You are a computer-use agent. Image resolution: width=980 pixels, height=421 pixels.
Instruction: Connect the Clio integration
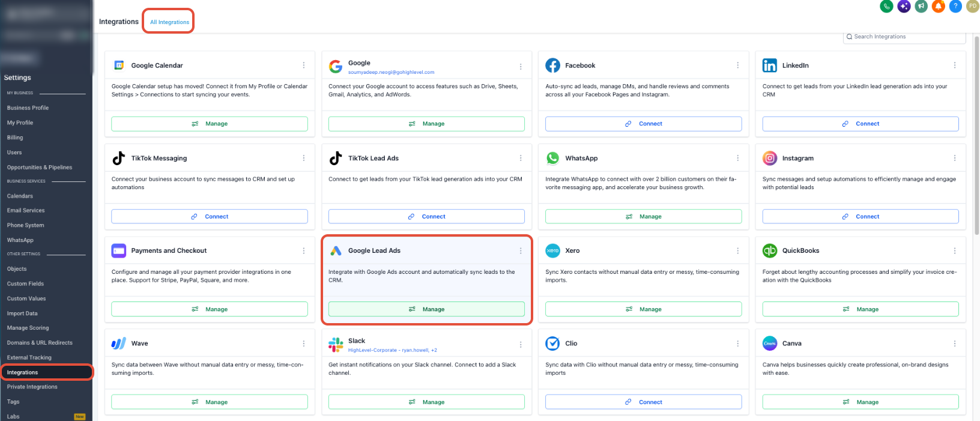click(644, 402)
